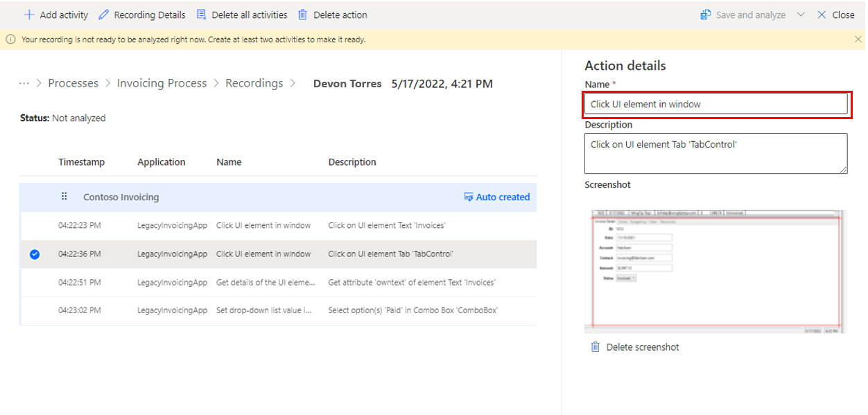Expand the Save and analyze dropdown chevron
The image size is (868, 415).
click(801, 15)
